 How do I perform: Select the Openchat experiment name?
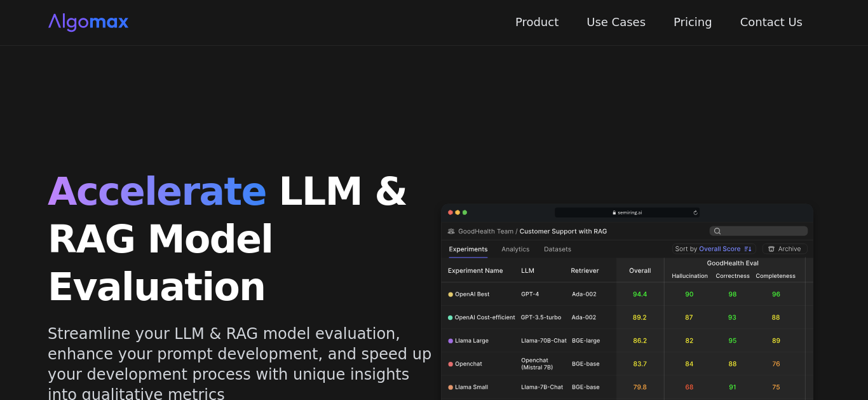(x=468, y=364)
